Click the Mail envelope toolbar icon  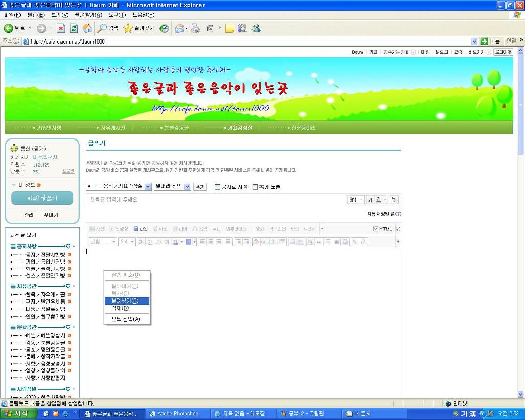[179, 29]
